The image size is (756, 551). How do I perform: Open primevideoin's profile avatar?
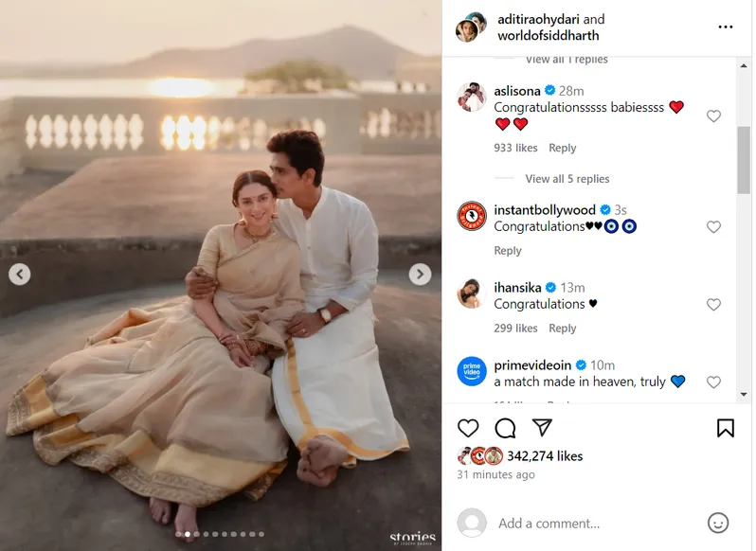click(x=472, y=372)
